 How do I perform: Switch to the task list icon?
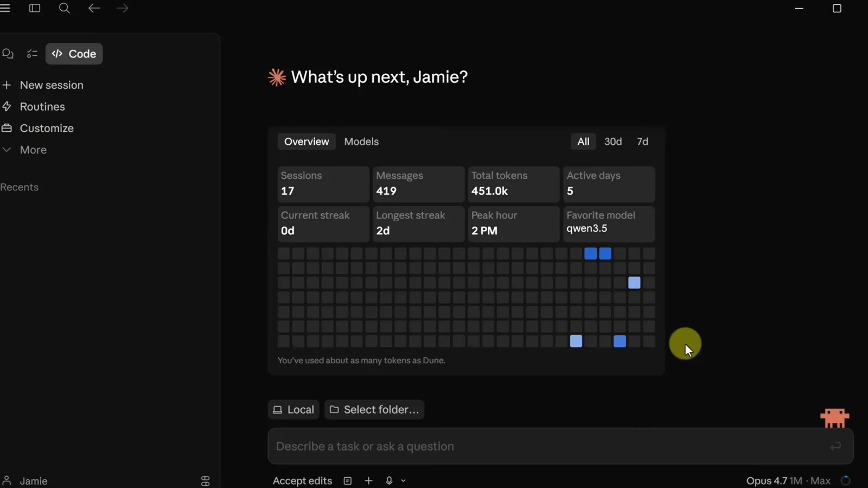[x=32, y=54]
